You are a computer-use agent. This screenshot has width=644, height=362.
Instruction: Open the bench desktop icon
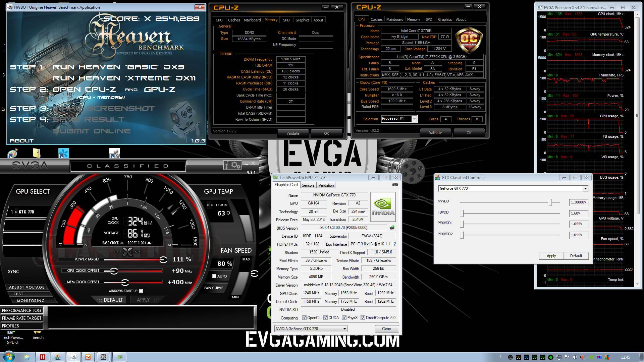pyautogui.click(x=38, y=335)
